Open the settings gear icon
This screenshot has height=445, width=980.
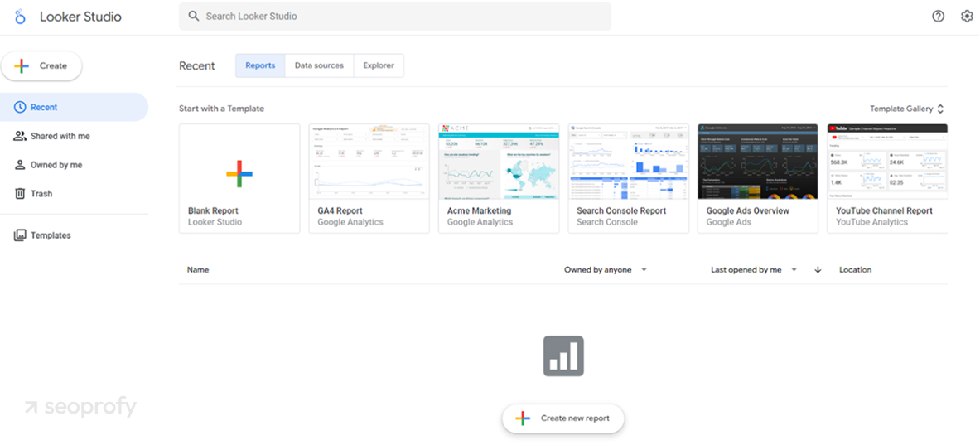click(967, 16)
